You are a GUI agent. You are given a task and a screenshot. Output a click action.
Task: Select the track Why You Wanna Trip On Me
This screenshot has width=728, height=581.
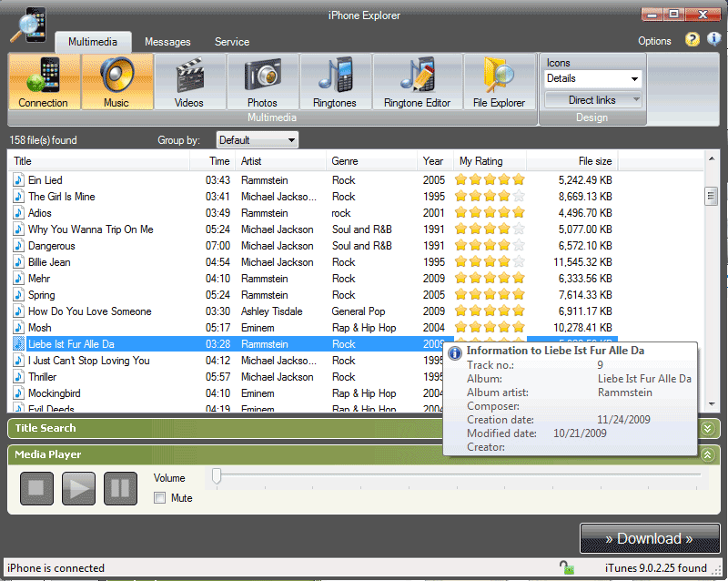click(x=90, y=229)
